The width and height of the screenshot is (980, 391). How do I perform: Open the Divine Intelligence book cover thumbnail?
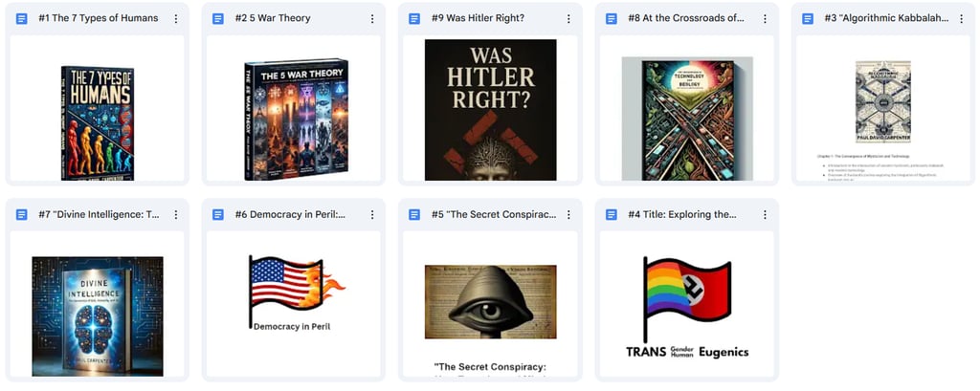pyautogui.click(x=98, y=316)
